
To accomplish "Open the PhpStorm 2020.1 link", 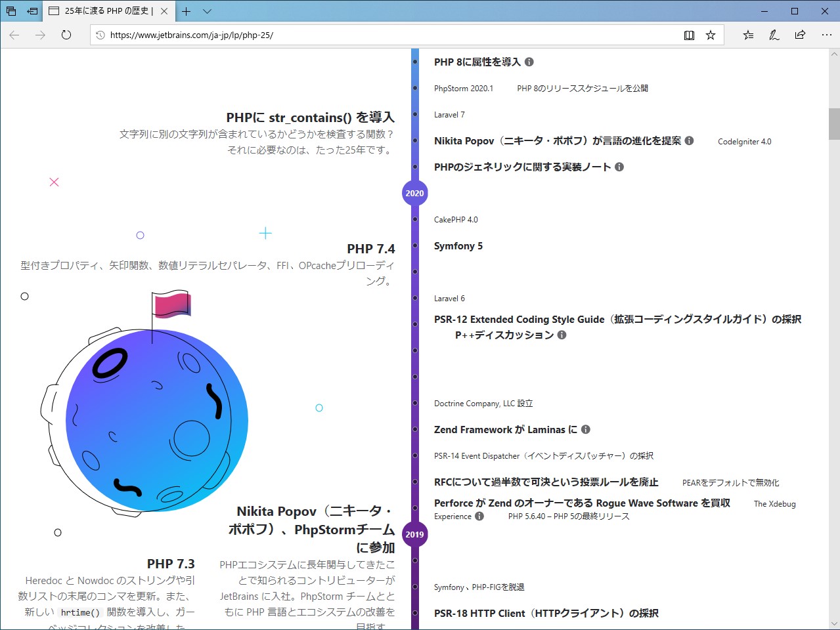I will point(464,87).
